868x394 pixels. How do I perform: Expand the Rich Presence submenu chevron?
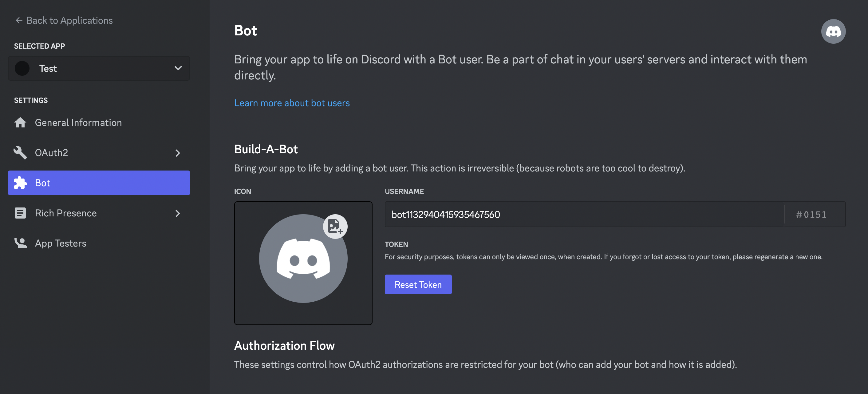[x=178, y=214]
